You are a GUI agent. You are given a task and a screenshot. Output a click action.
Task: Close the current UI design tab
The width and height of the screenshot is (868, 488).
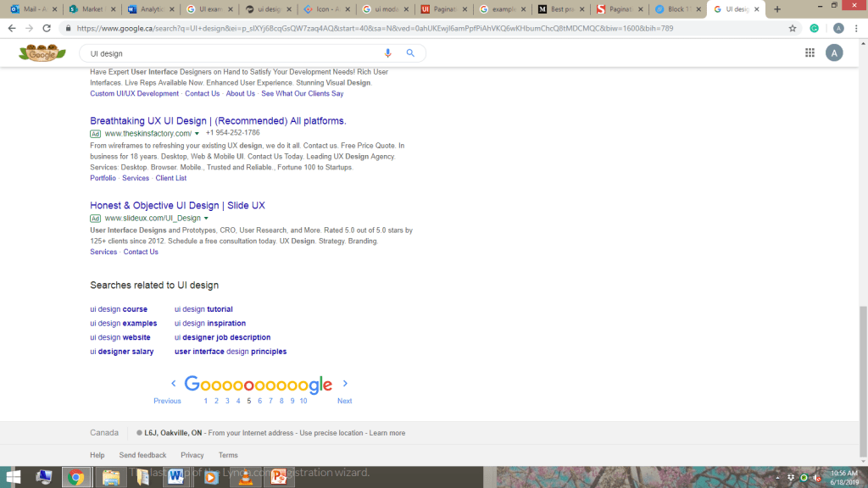[x=756, y=8]
